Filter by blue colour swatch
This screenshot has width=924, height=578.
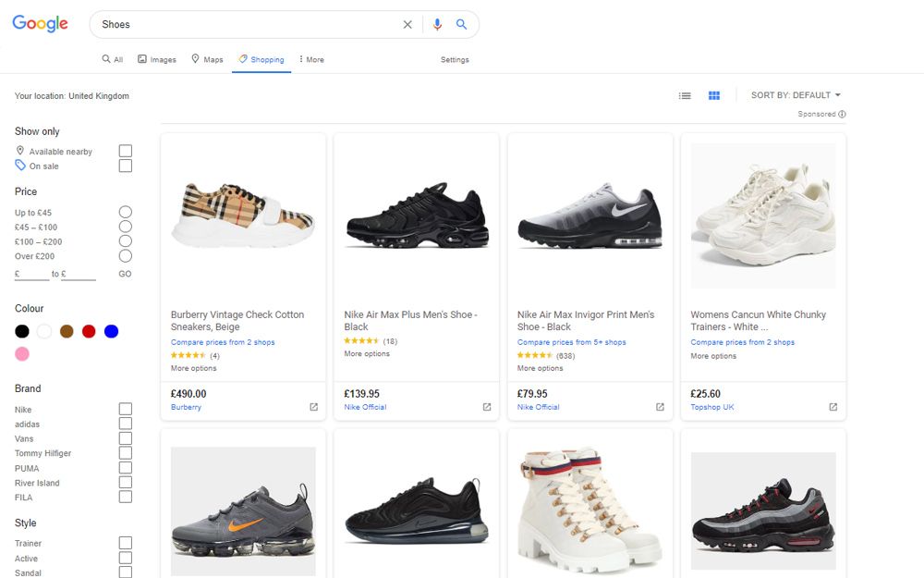(x=112, y=331)
